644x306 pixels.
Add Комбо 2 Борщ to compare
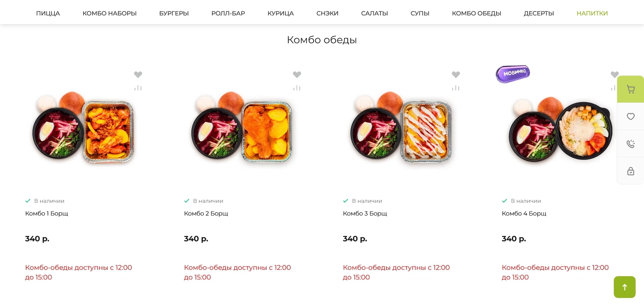(297, 88)
